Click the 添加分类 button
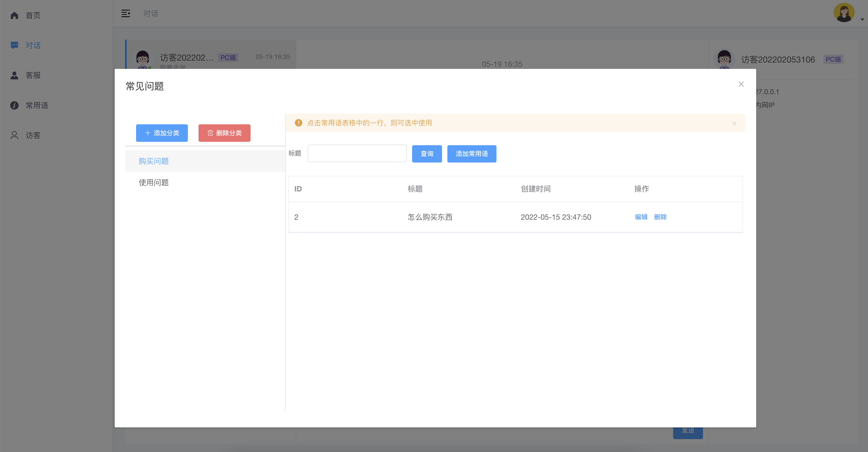The image size is (868, 452). tap(162, 133)
